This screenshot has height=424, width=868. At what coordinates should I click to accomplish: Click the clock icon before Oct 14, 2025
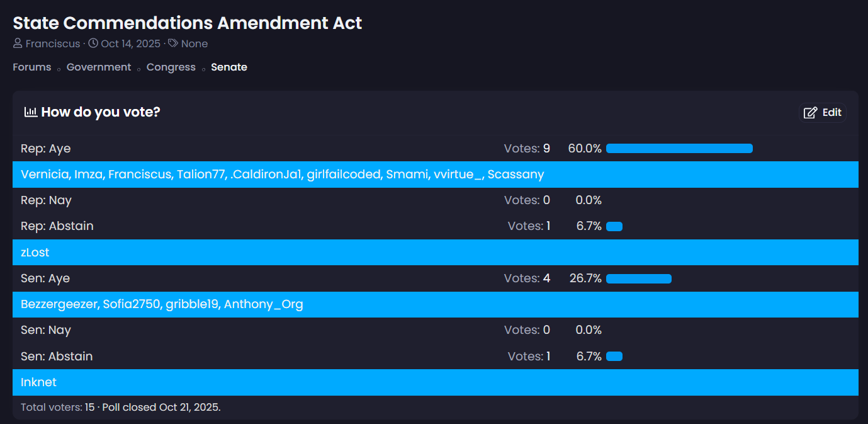(x=93, y=44)
